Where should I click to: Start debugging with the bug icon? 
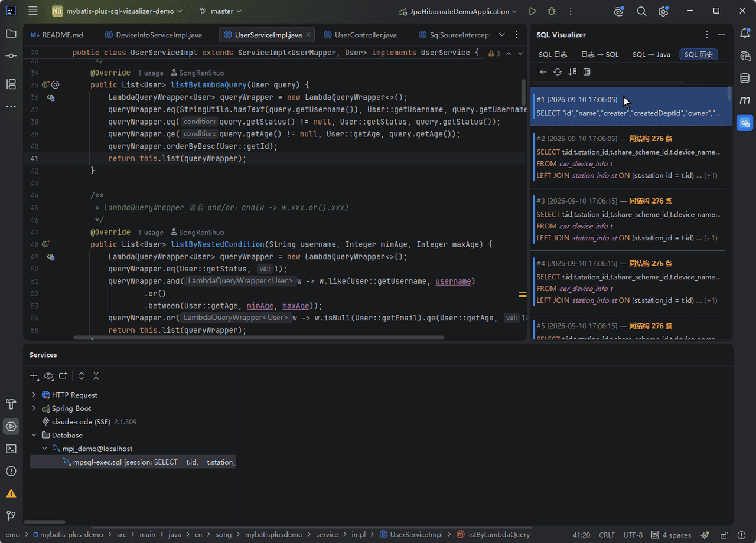pos(552,11)
